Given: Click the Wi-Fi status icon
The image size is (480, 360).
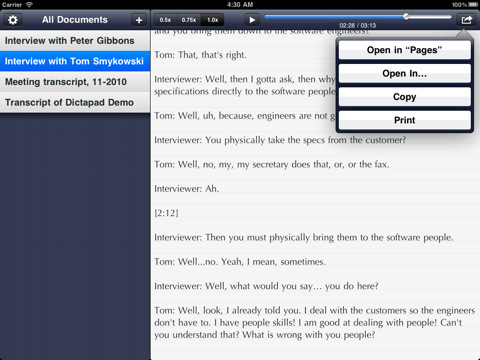Looking at the screenshot, I should pyautogui.click(x=29, y=5).
